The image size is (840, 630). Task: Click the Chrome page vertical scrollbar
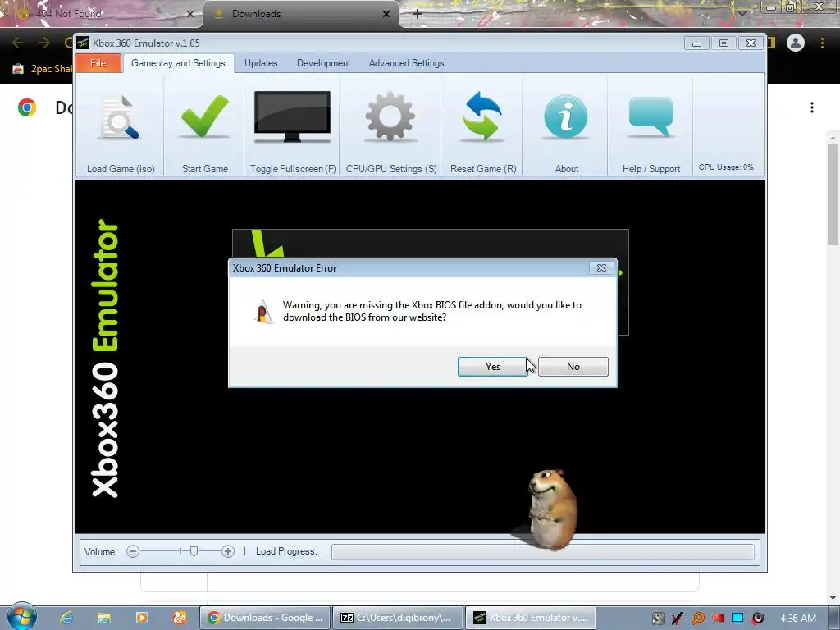click(x=833, y=193)
